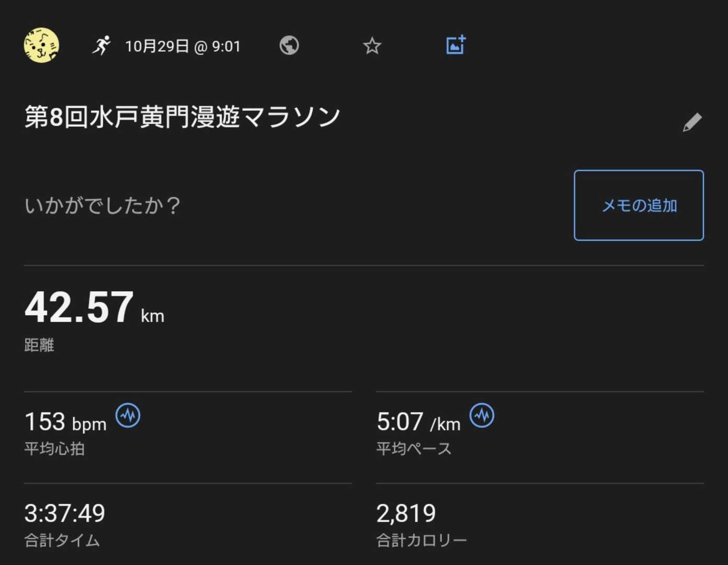
Task: Click the 10月29日 @ 9:01 date text
Action: click(x=183, y=47)
